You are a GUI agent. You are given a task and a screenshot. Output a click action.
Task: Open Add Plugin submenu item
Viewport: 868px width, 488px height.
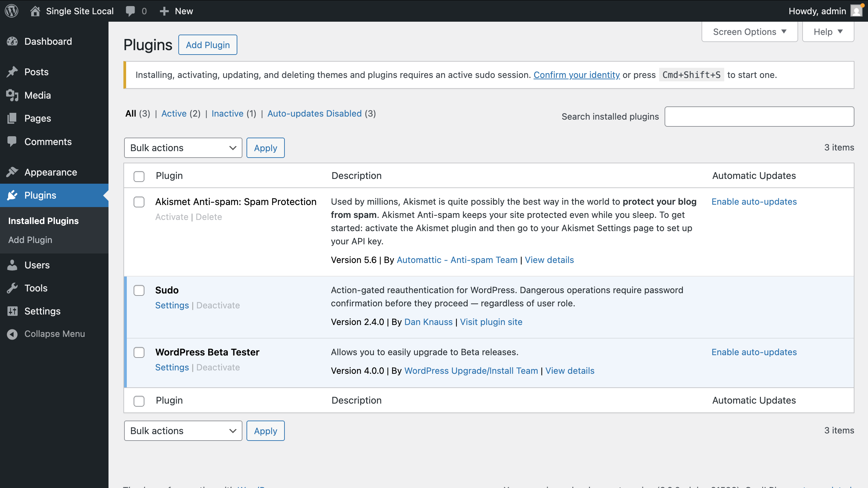pos(30,240)
